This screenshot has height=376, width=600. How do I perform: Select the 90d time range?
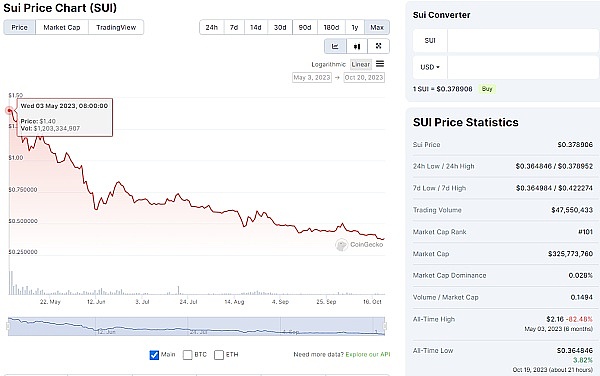tap(305, 28)
